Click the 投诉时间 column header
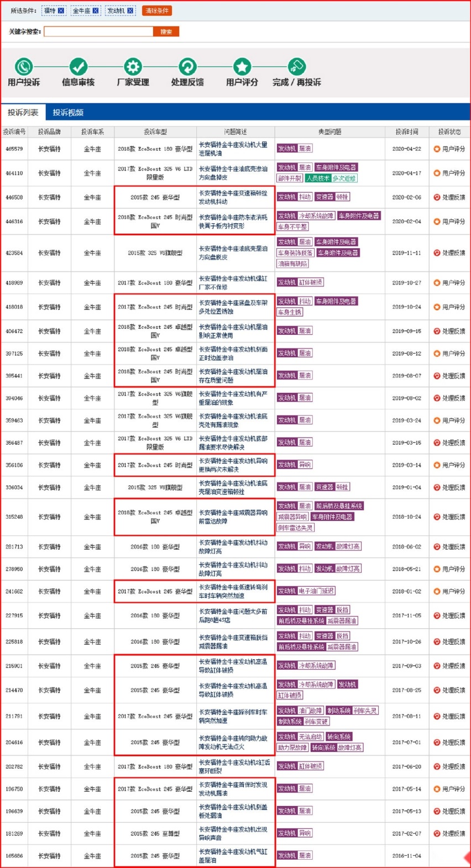Screen dimensions: 471x868 pyautogui.click(x=407, y=132)
